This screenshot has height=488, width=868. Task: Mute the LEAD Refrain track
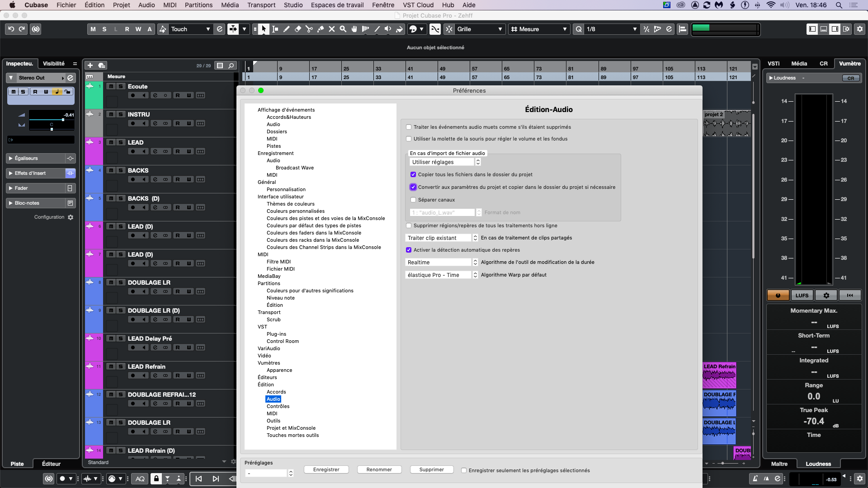tap(111, 366)
